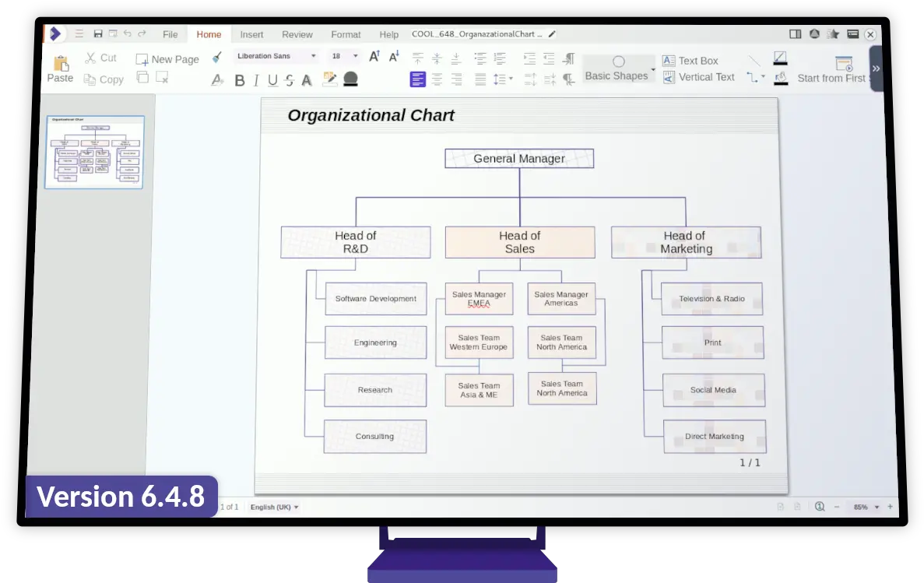Insert a Text Box
Image resolution: width=924 pixels, height=583 pixels.
[x=690, y=61]
